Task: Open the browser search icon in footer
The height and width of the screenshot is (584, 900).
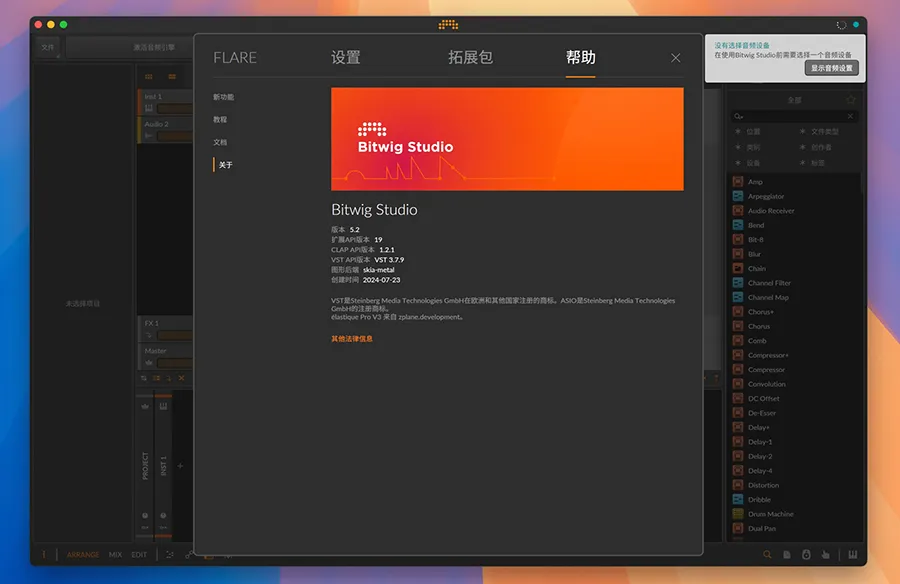Action: [x=767, y=554]
